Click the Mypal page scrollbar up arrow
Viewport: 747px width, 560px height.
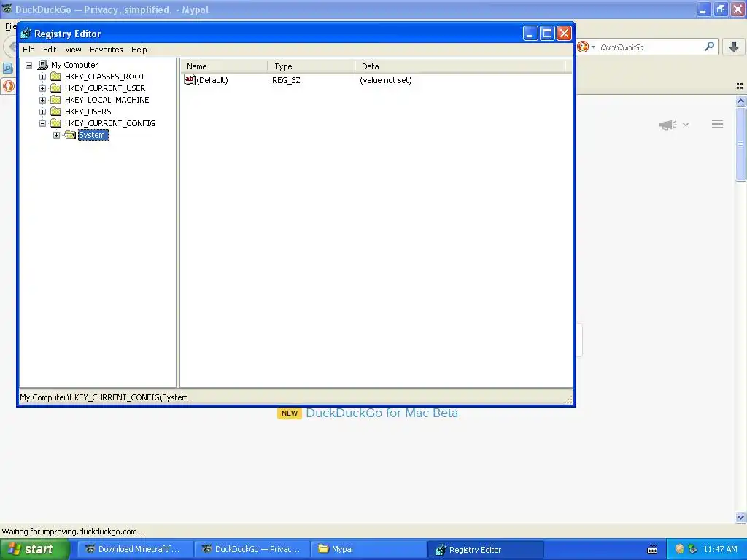click(740, 101)
